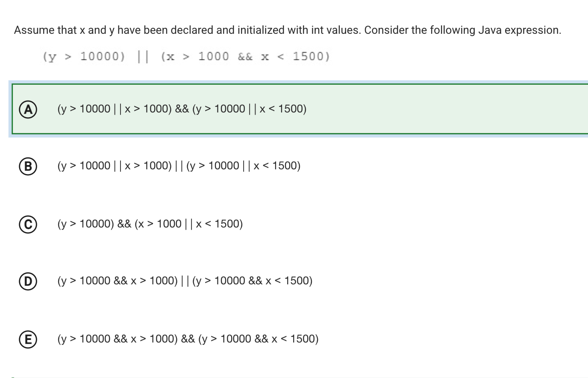Click option A expression text
588x378 pixels.
[x=182, y=109]
